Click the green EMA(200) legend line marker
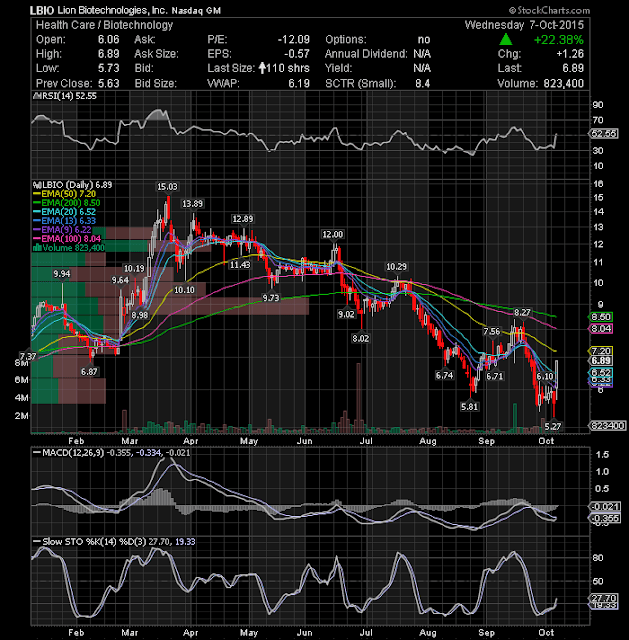629x640 pixels. click(37, 203)
